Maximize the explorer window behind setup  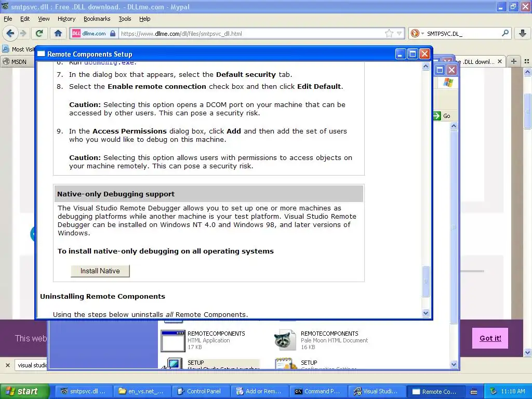(440, 70)
